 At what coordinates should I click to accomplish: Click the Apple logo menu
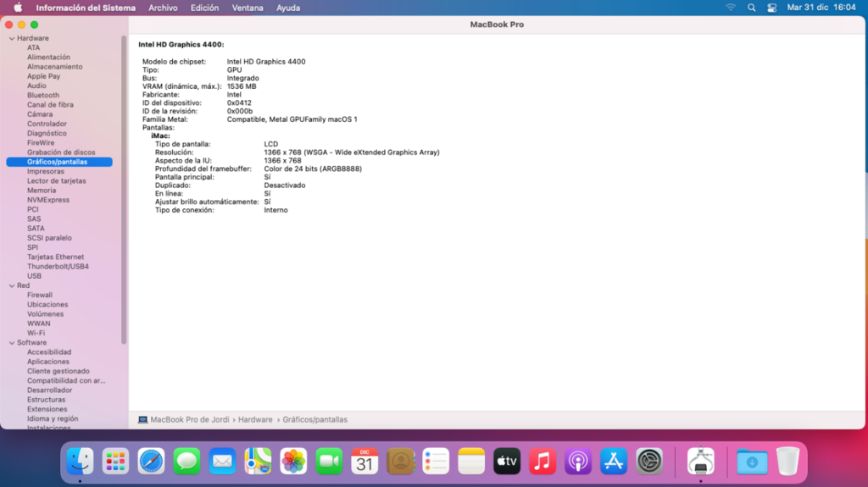pos(18,8)
